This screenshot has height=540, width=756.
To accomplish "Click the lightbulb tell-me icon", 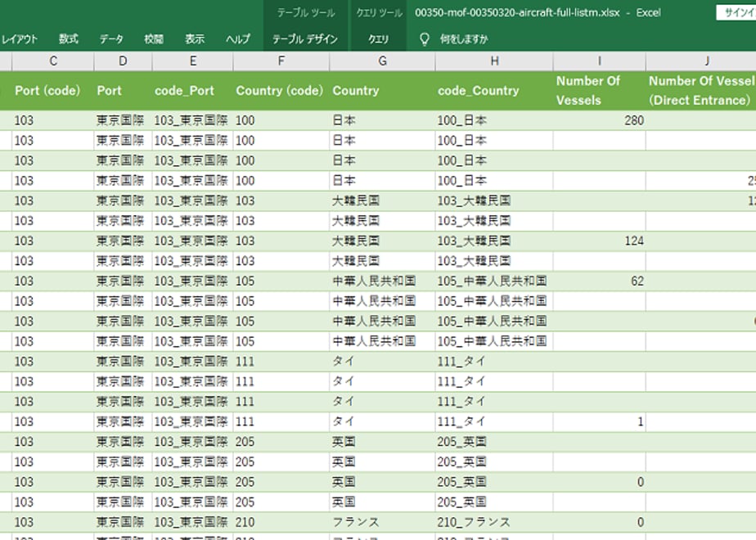I will click(x=425, y=39).
